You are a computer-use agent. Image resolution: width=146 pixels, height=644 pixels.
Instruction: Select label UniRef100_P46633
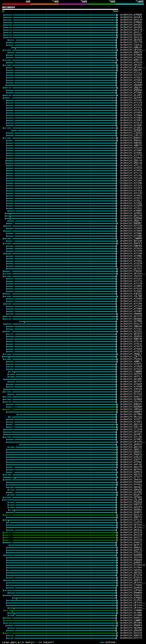131,454
